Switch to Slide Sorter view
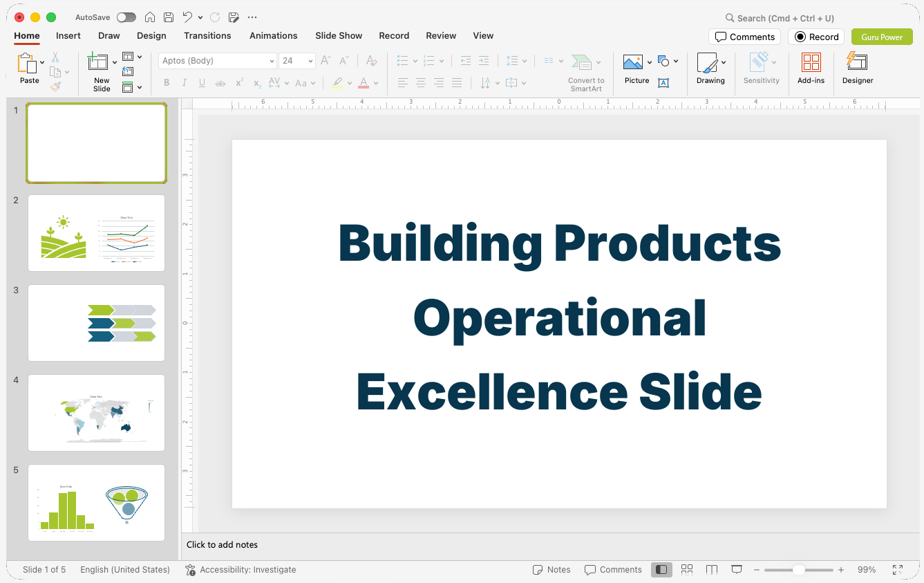The height and width of the screenshot is (583, 924). (x=687, y=570)
